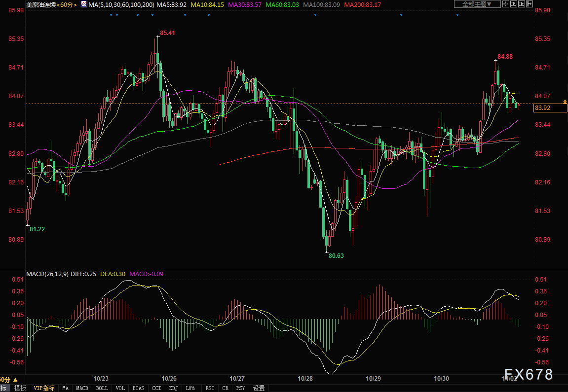The width and height of the screenshot is (568, 392).
Task: Click the MA100:83.09 legend value
Action: 322,5
